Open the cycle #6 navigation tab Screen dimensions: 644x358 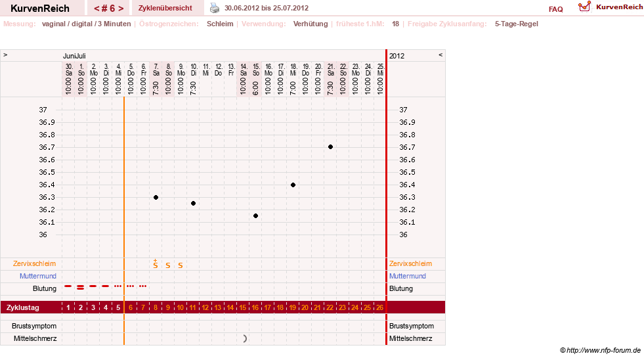coord(108,9)
